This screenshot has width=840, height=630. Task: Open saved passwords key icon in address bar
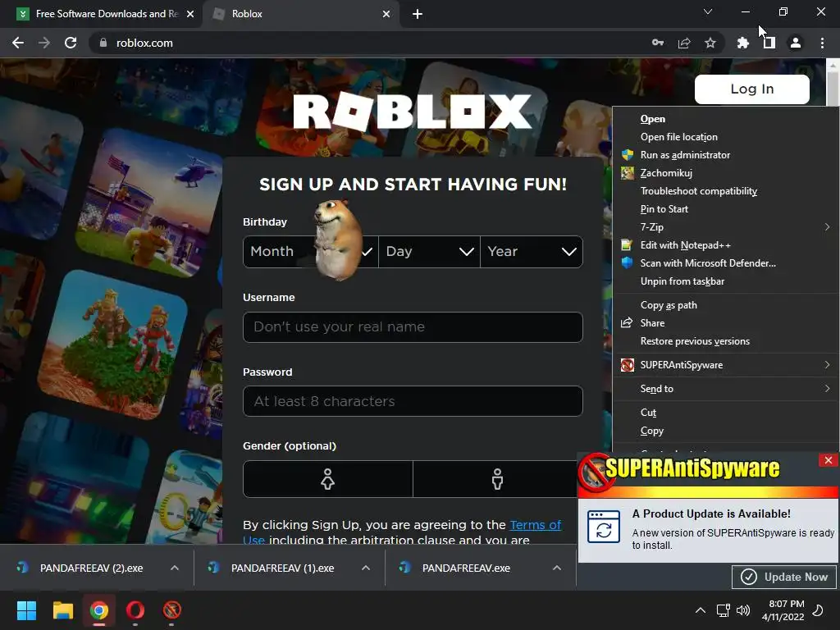pos(658,43)
